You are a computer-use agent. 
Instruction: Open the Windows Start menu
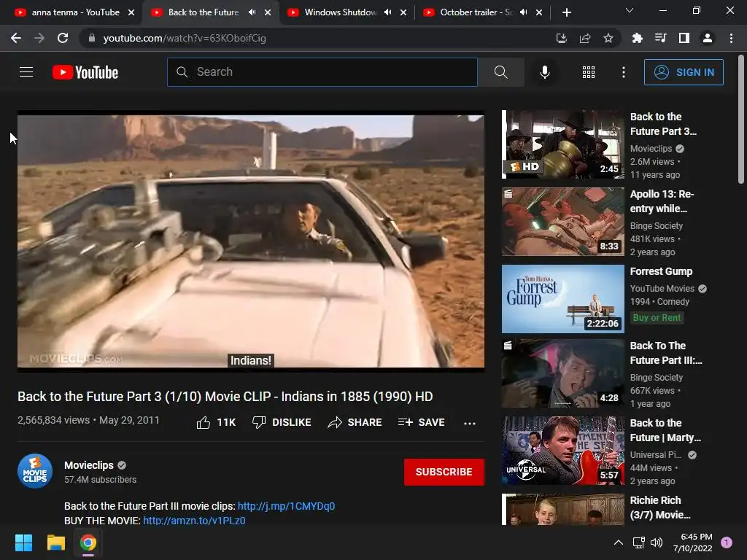(23, 542)
